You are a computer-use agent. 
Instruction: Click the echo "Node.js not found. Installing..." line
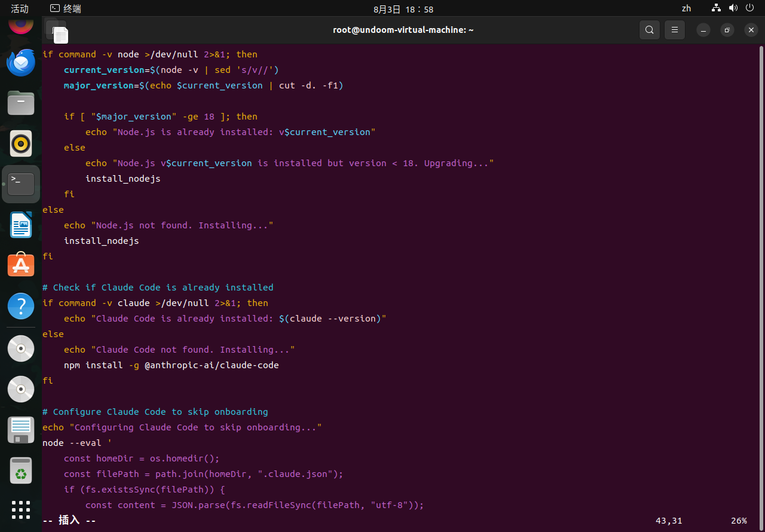pos(169,225)
